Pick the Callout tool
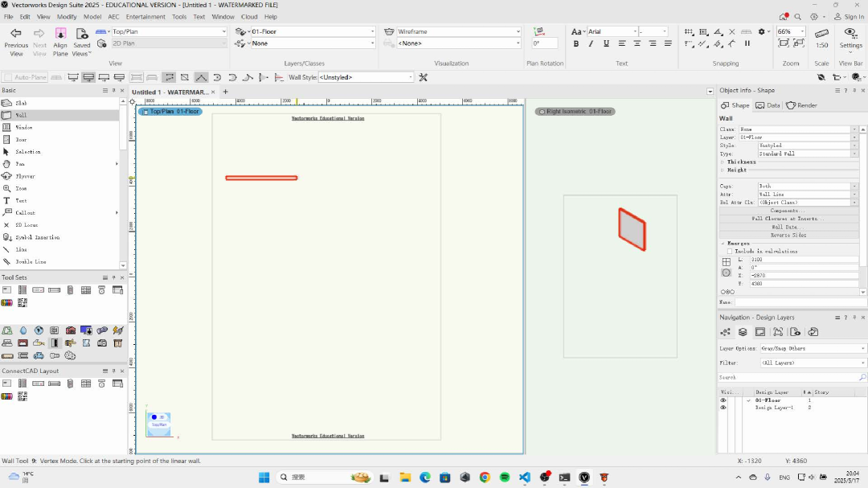Image resolution: width=868 pixels, height=488 pixels. click(x=25, y=212)
